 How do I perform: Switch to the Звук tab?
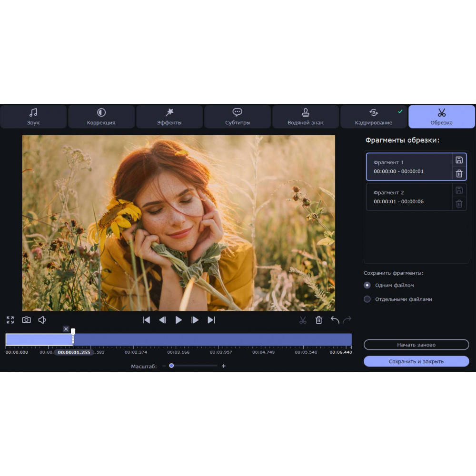pos(33,117)
